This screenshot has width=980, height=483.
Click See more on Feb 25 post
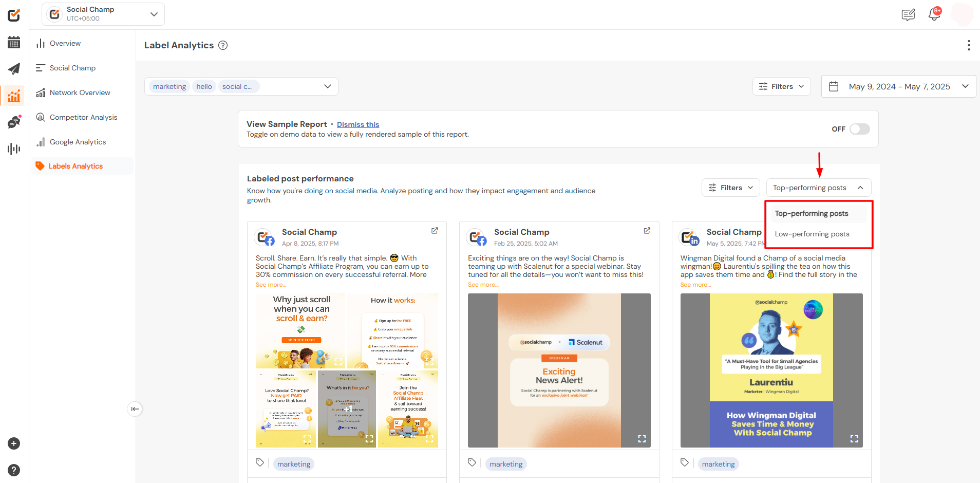pyautogui.click(x=483, y=285)
